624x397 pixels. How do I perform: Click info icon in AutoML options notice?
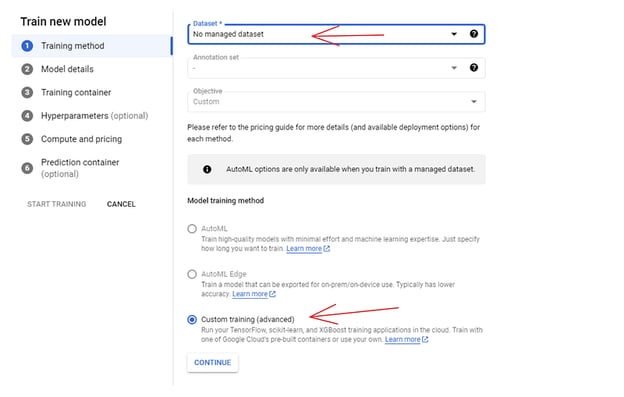coord(207,169)
